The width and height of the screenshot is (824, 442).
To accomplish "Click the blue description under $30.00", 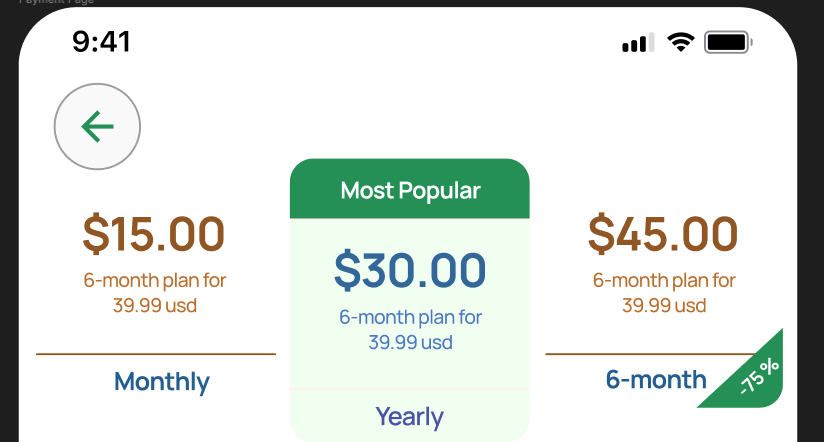I will [x=410, y=329].
